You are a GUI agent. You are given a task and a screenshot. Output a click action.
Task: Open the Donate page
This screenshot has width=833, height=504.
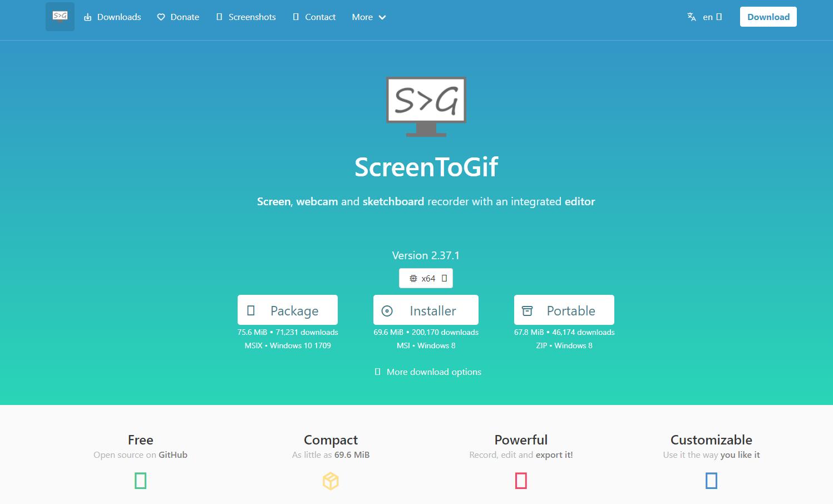coord(178,17)
